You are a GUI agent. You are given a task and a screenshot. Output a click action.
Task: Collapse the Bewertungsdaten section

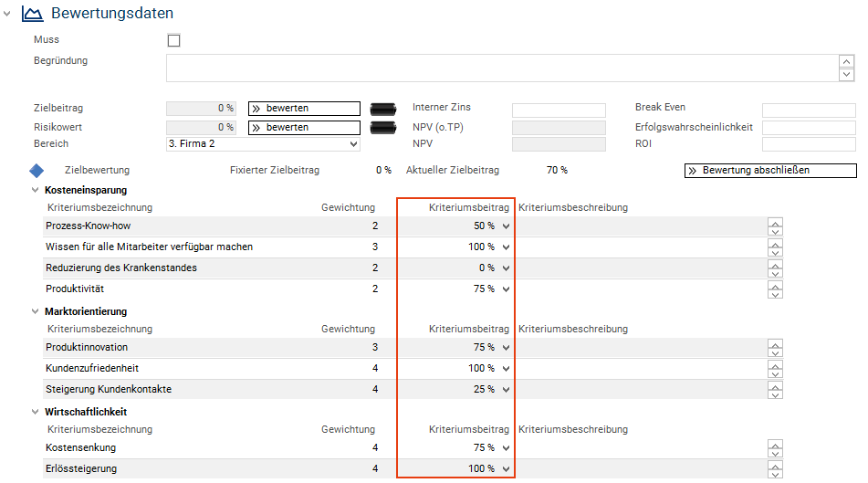coord(8,14)
